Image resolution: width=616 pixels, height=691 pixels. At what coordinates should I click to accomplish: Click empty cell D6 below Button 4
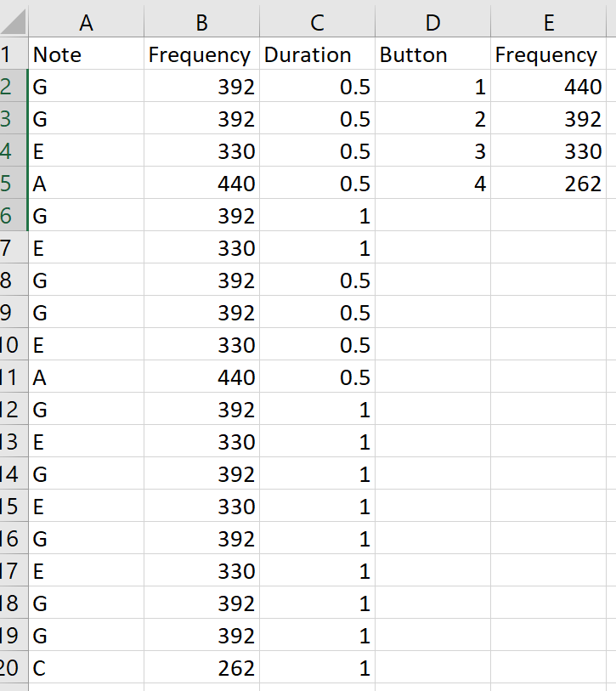(432, 215)
